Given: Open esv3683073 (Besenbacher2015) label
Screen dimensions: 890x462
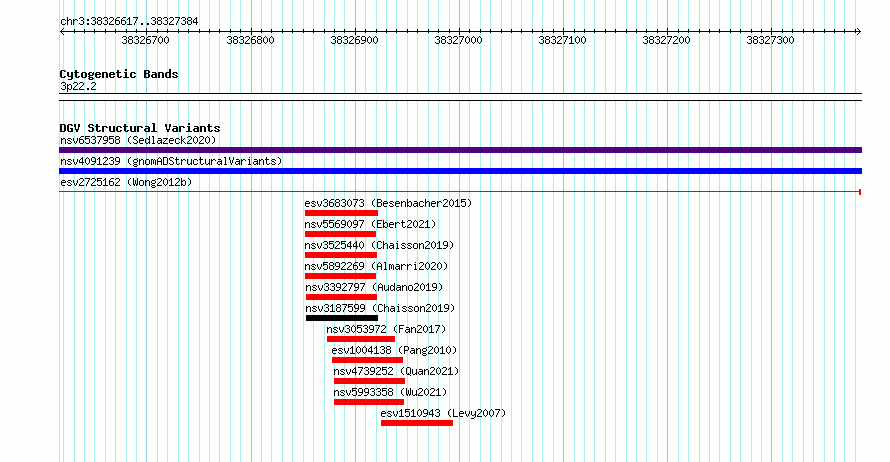Looking at the screenshot, I should click(x=388, y=203).
